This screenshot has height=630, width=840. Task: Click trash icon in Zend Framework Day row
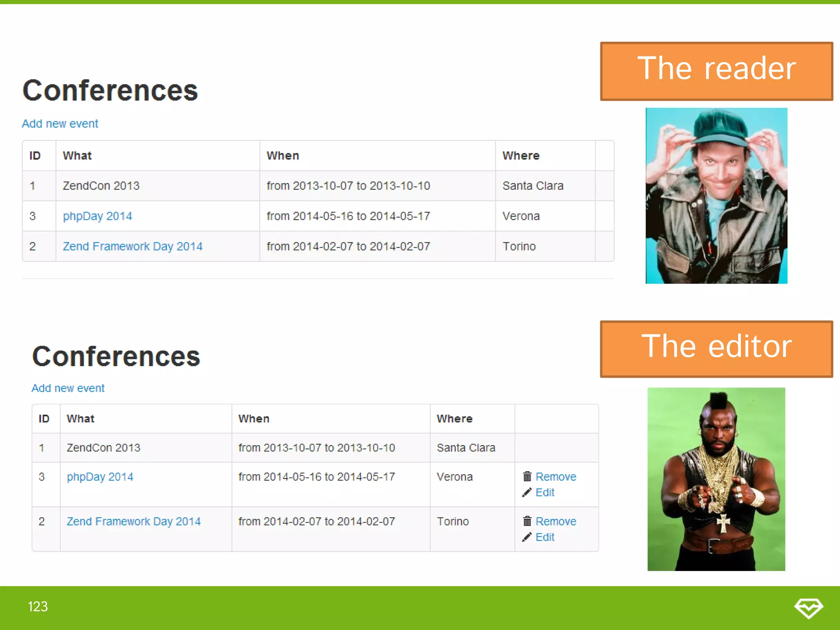tap(527, 521)
